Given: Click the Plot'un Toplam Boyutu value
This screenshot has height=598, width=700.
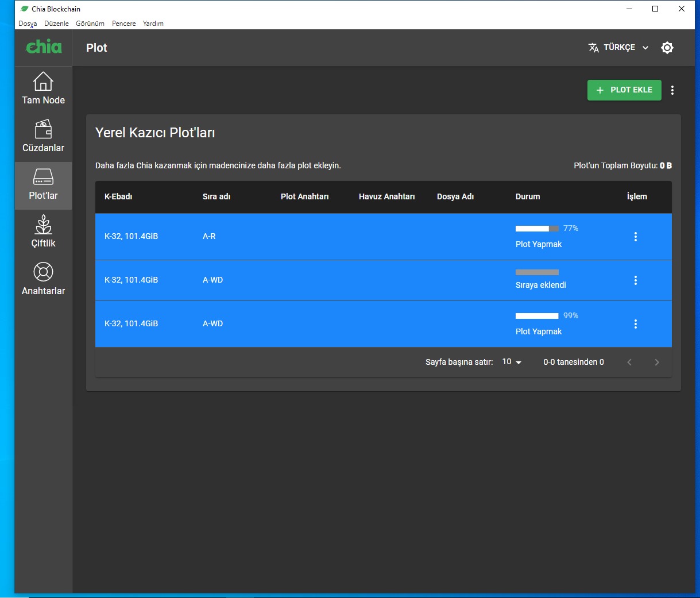Looking at the screenshot, I should (666, 165).
